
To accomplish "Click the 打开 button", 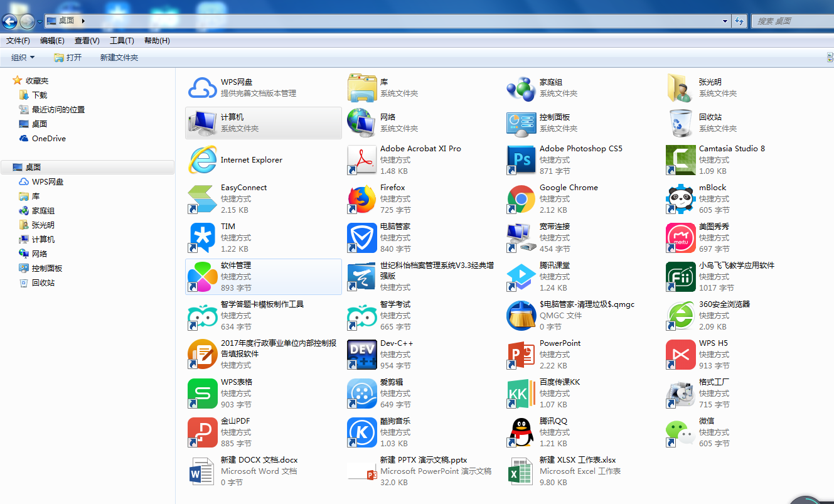I will pyautogui.click(x=68, y=57).
